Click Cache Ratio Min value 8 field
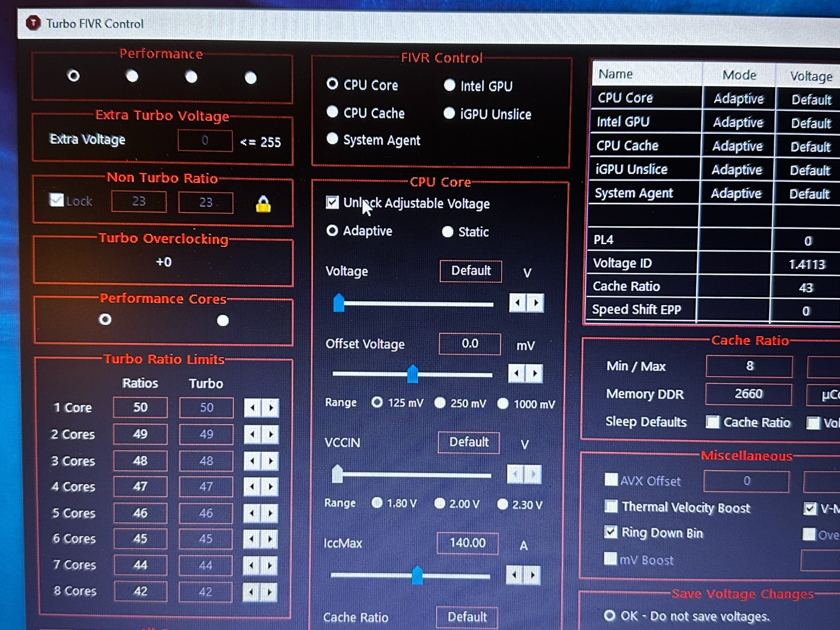 click(x=749, y=366)
